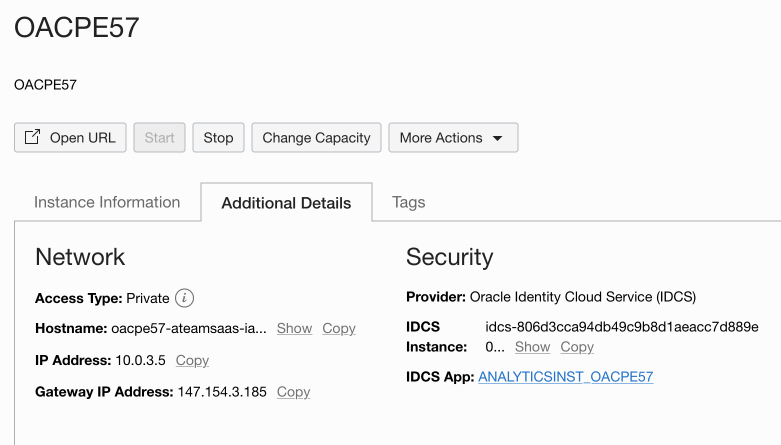The width and height of the screenshot is (781, 445).
Task: Click the IDCS instance ID string
Action: pyautogui.click(x=621, y=327)
